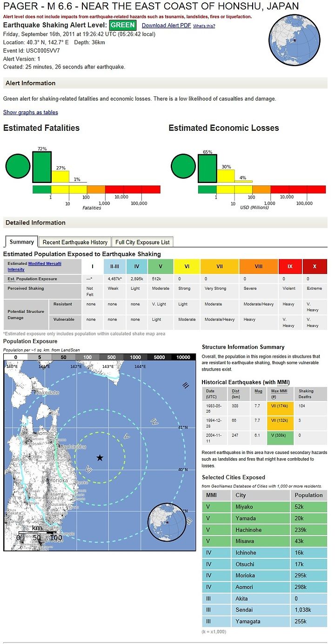Click the 2004-11-11 historical earthquake date
This screenshot has height=644, width=335.
click(214, 438)
